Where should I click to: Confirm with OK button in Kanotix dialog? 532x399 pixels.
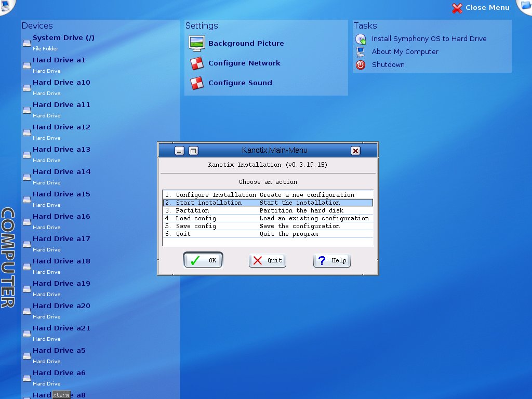(x=203, y=260)
